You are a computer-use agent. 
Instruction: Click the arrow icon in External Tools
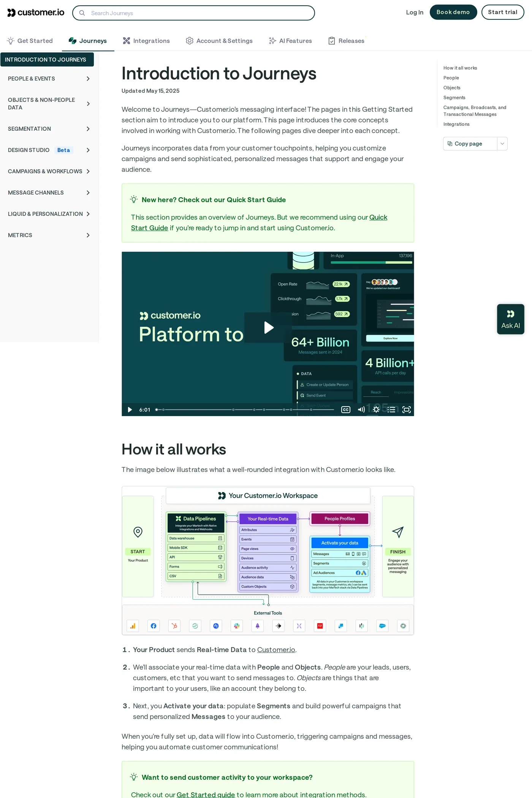(x=279, y=626)
